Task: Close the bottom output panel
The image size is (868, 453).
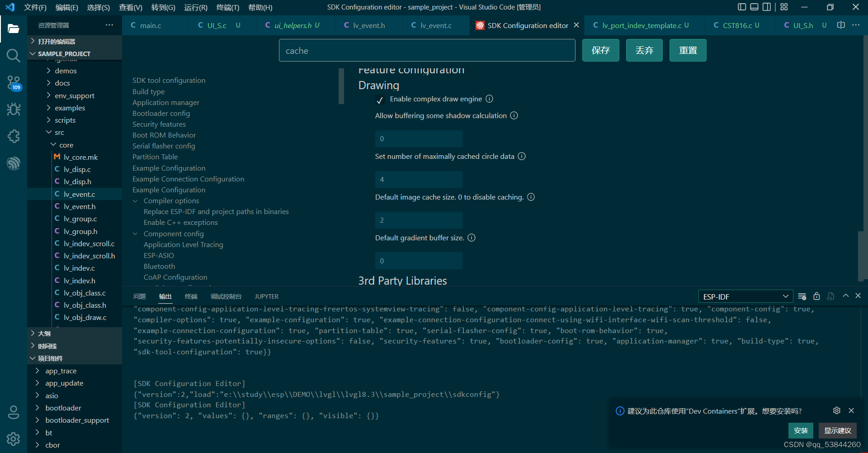Action: tap(858, 296)
